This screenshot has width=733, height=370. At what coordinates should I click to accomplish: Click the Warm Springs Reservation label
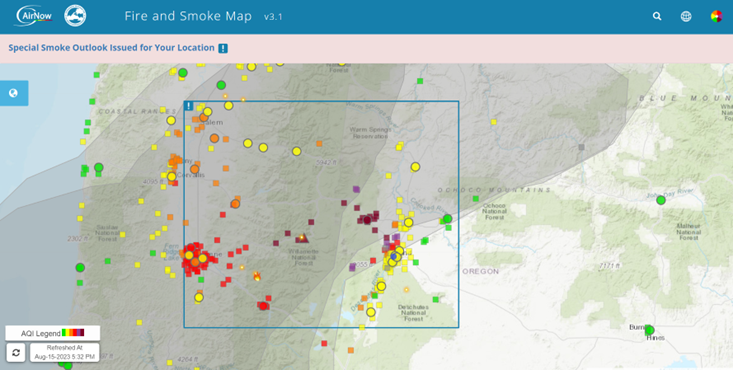point(370,133)
